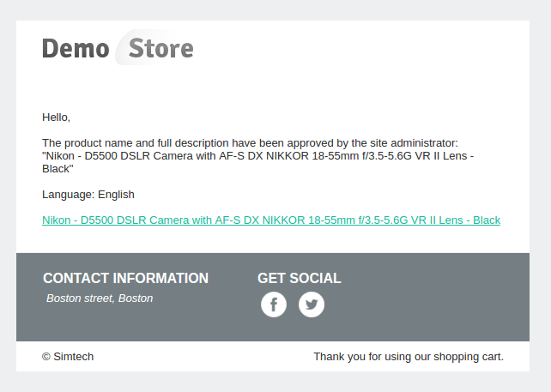Click the GET SOCIAL heading
The image size is (551, 392).
click(300, 278)
